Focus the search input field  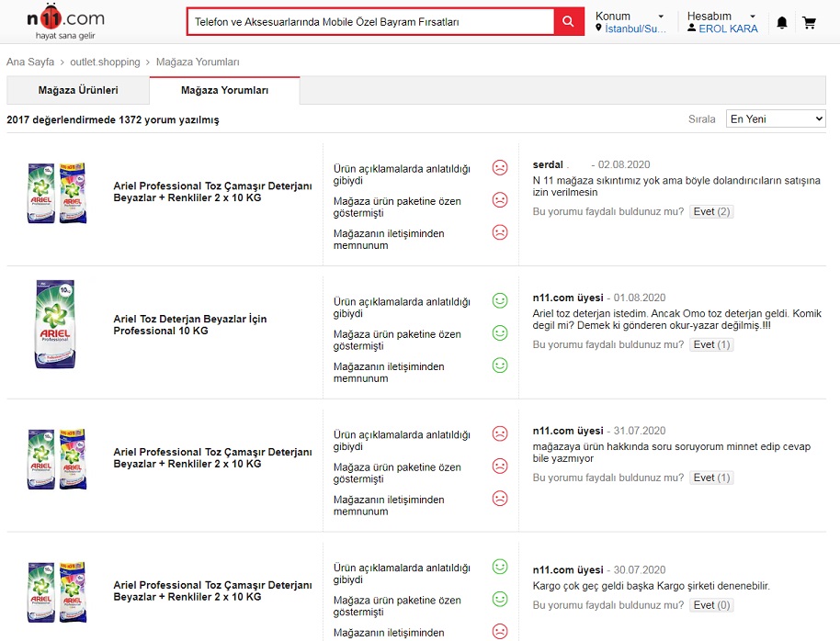(370, 22)
